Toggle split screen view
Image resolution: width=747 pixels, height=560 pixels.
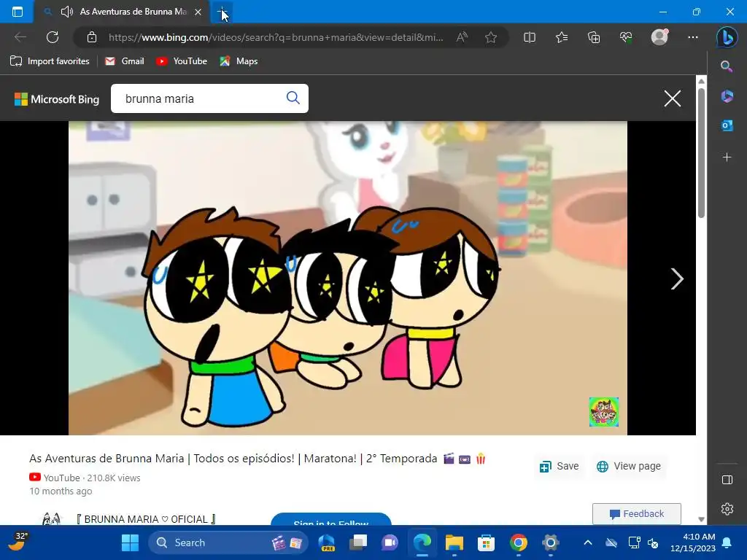click(530, 37)
